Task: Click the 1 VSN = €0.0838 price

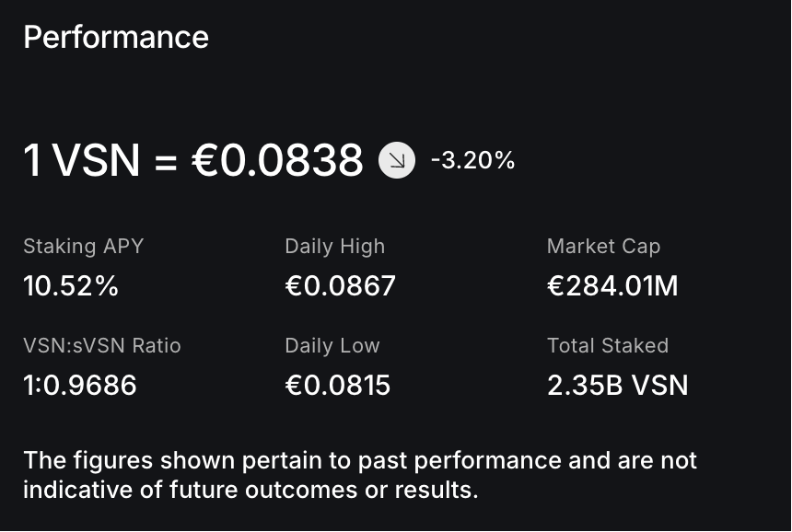Action: pyautogui.click(x=193, y=161)
